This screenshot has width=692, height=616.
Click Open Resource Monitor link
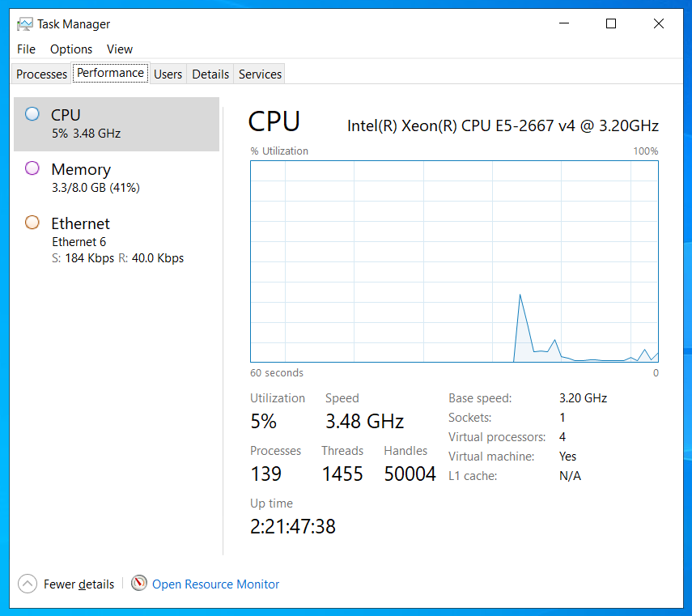coord(215,584)
